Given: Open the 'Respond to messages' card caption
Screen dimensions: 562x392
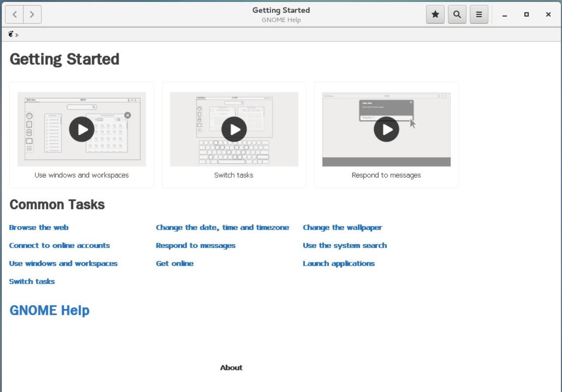Looking at the screenshot, I should coord(386,175).
